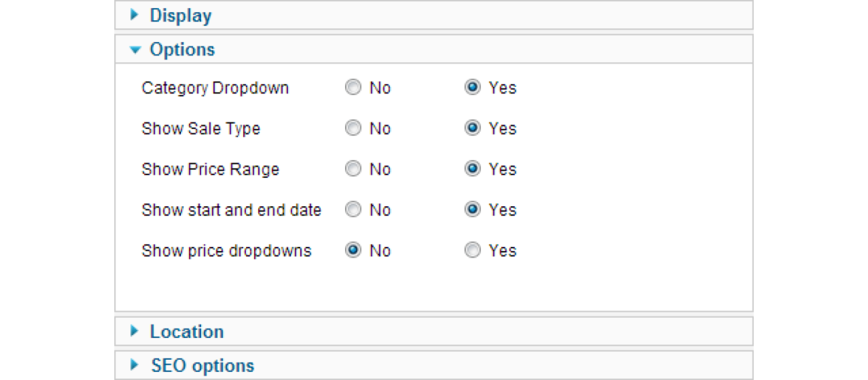868x380 pixels.
Task: Click the triangle arrow beside Display
Action: coord(134,14)
